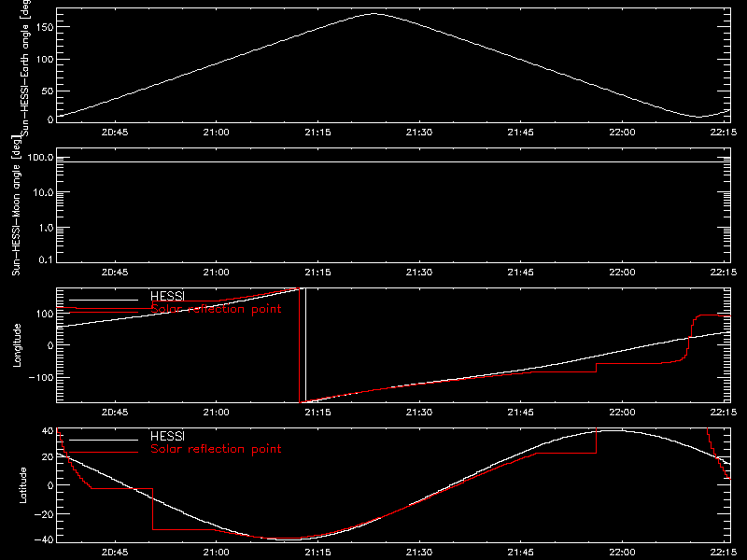Image resolution: width=747 pixels, height=560 pixels.
Task: Click the 50 tick label on Earth angle plot
Action: (x=48, y=91)
